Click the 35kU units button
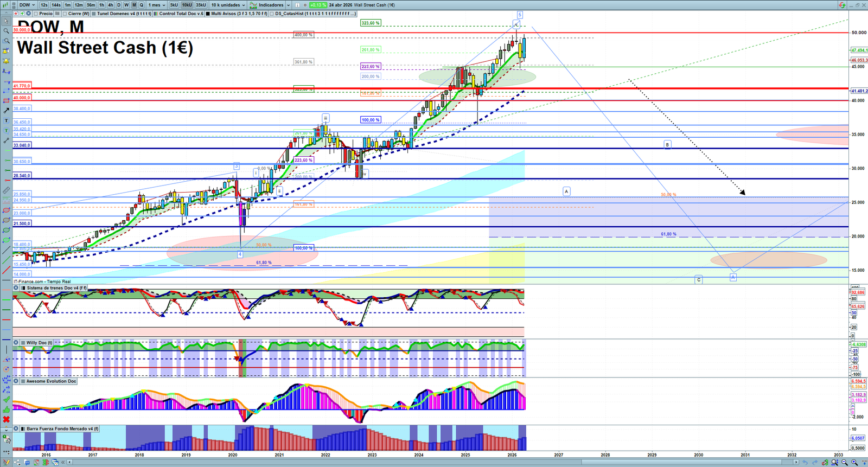This screenshot has height=467, width=868. tap(201, 5)
